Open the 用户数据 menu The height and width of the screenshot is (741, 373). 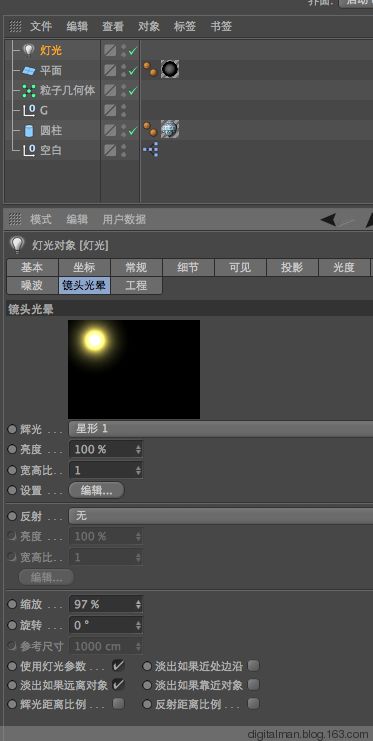tap(124, 219)
